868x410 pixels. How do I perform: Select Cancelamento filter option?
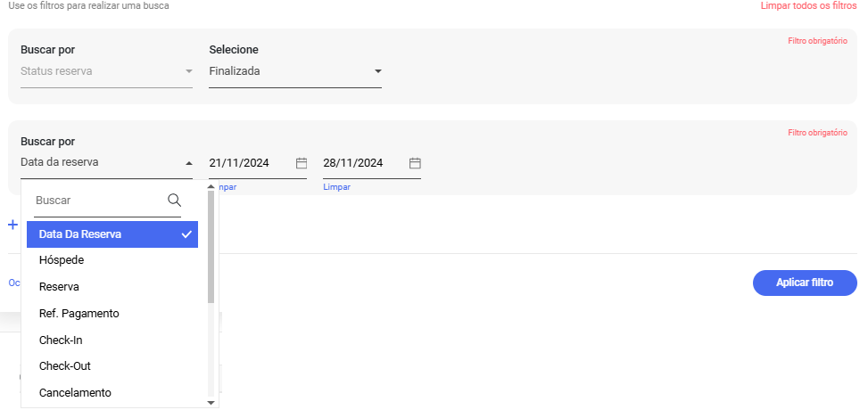[x=75, y=392]
